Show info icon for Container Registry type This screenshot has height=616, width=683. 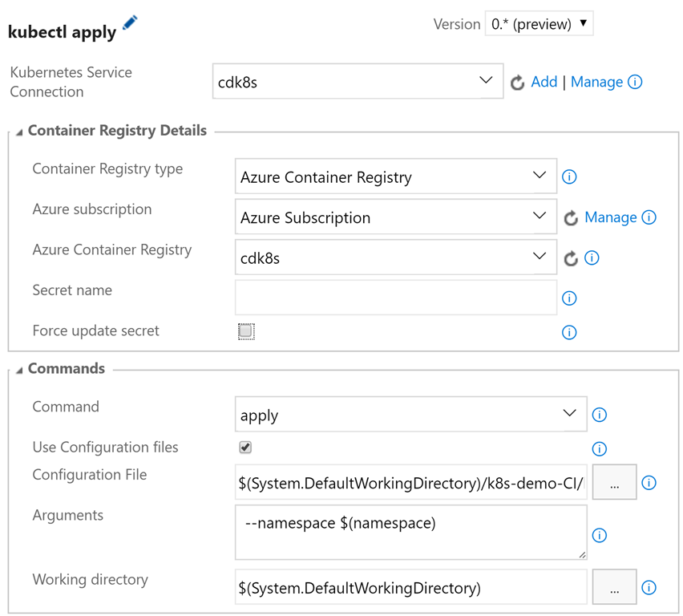coord(569,176)
